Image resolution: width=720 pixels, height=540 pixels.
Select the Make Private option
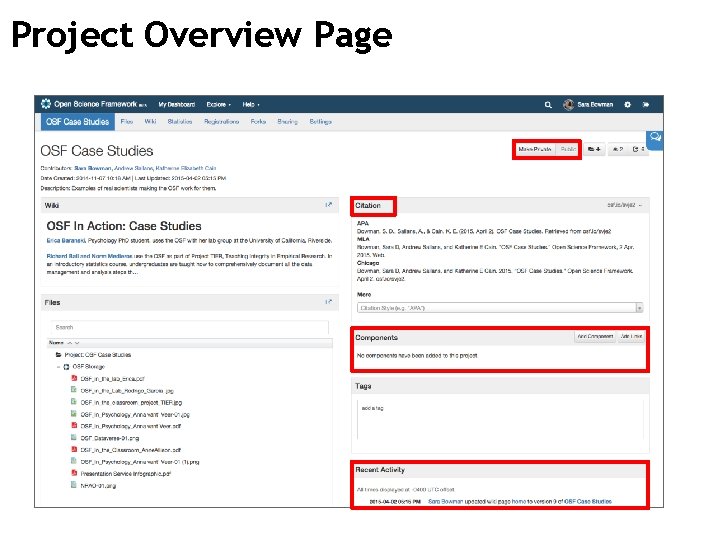point(534,149)
